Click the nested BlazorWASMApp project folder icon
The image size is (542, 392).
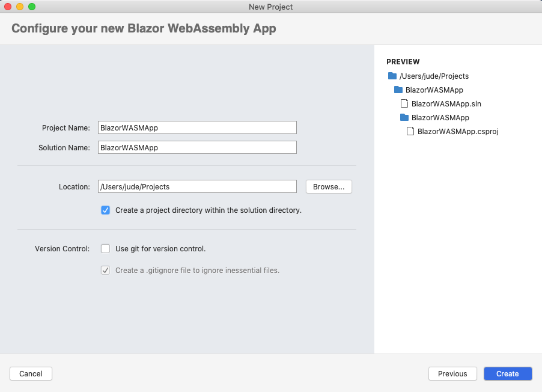click(x=404, y=117)
